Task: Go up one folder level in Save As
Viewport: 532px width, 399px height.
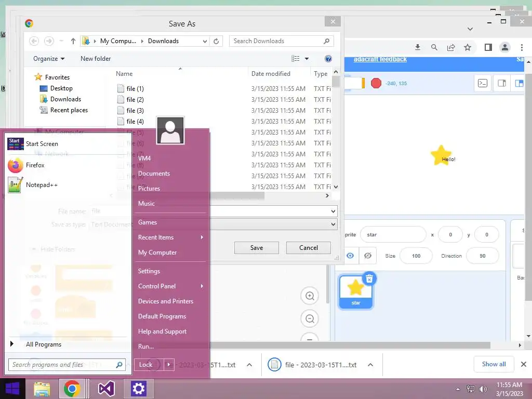Action: pyautogui.click(x=73, y=41)
